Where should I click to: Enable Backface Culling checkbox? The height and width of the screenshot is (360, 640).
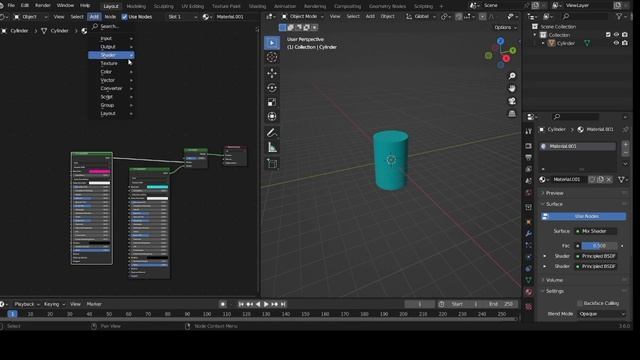click(580, 303)
